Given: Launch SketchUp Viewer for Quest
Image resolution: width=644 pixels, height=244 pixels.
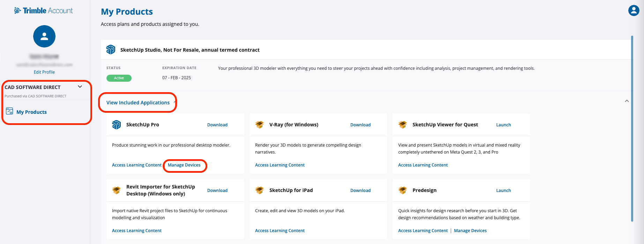Looking at the screenshot, I should [x=503, y=125].
